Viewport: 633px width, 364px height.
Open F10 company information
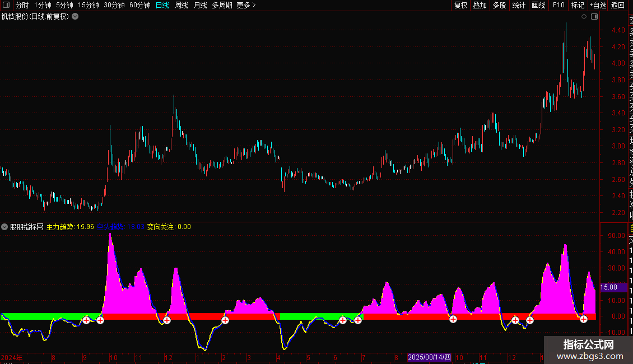pyautogui.click(x=558, y=5)
